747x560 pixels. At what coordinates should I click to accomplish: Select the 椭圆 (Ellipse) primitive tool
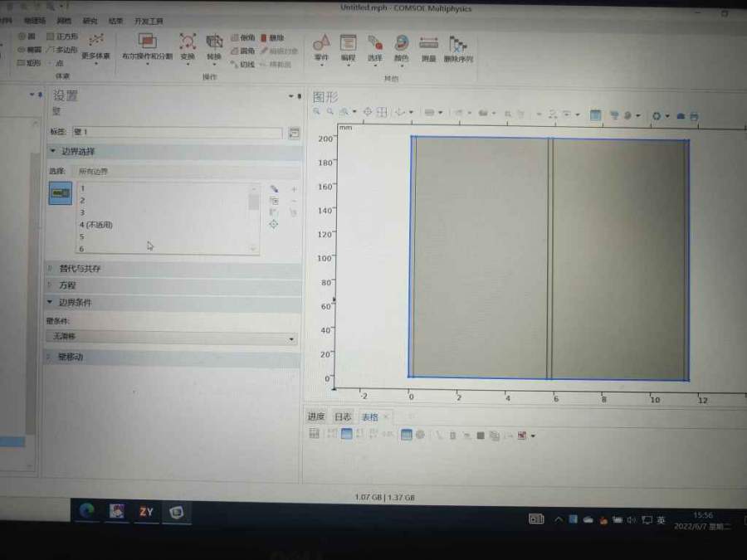tap(30, 50)
